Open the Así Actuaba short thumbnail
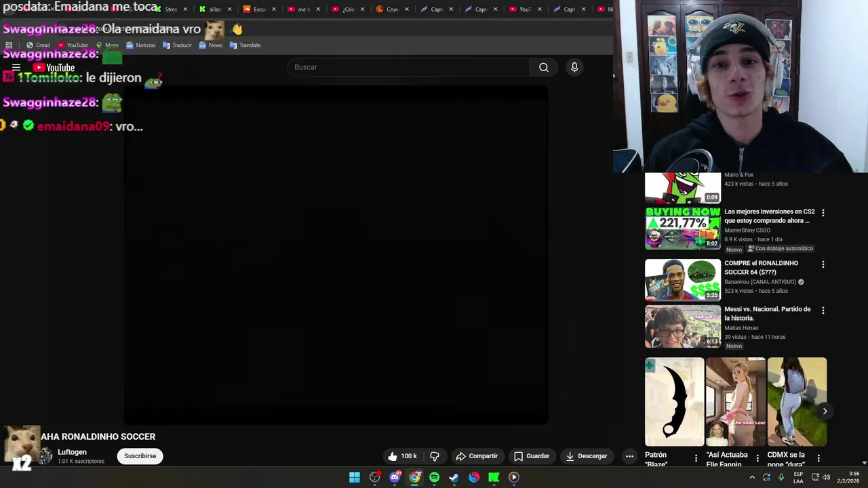Image resolution: width=868 pixels, height=488 pixels. tap(736, 402)
